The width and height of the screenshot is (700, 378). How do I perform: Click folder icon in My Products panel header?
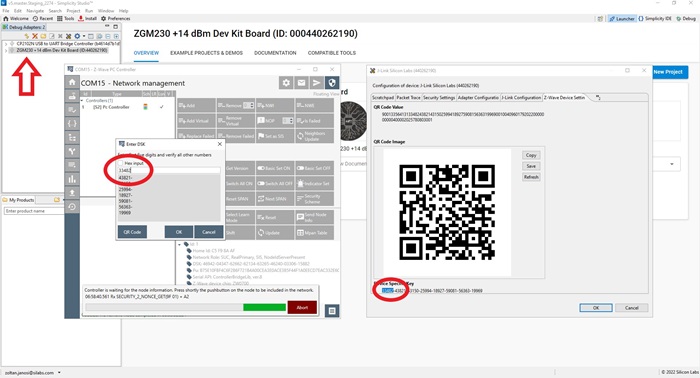pyautogui.click(x=57, y=200)
